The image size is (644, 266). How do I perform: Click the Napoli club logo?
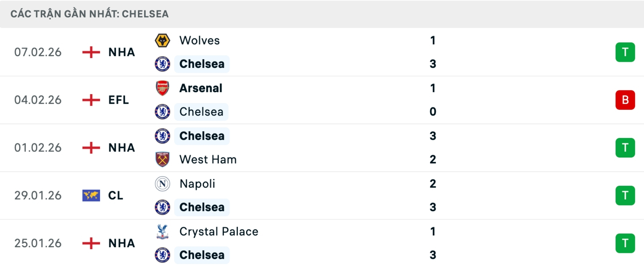point(163,184)
